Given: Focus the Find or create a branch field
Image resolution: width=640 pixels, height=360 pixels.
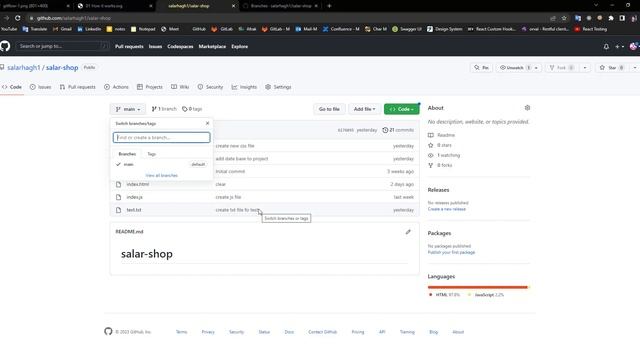Looking at the screenshot, I should (x=162, y=138).
